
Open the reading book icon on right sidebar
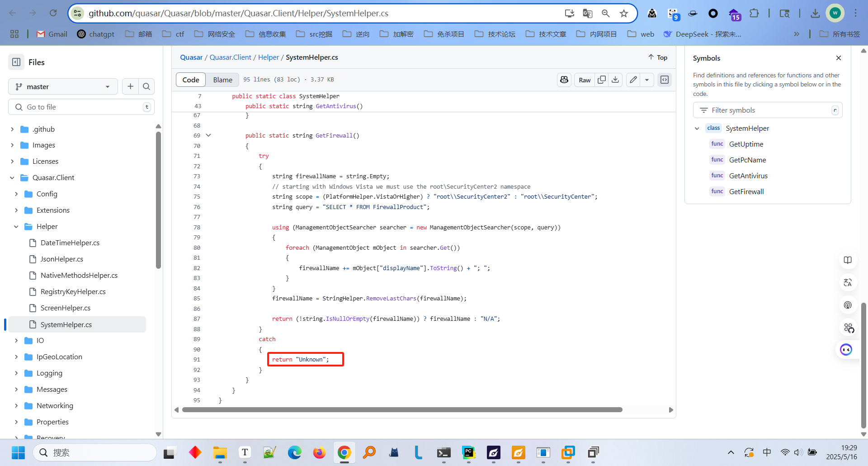pyautogui.click(x=848, y=260)
